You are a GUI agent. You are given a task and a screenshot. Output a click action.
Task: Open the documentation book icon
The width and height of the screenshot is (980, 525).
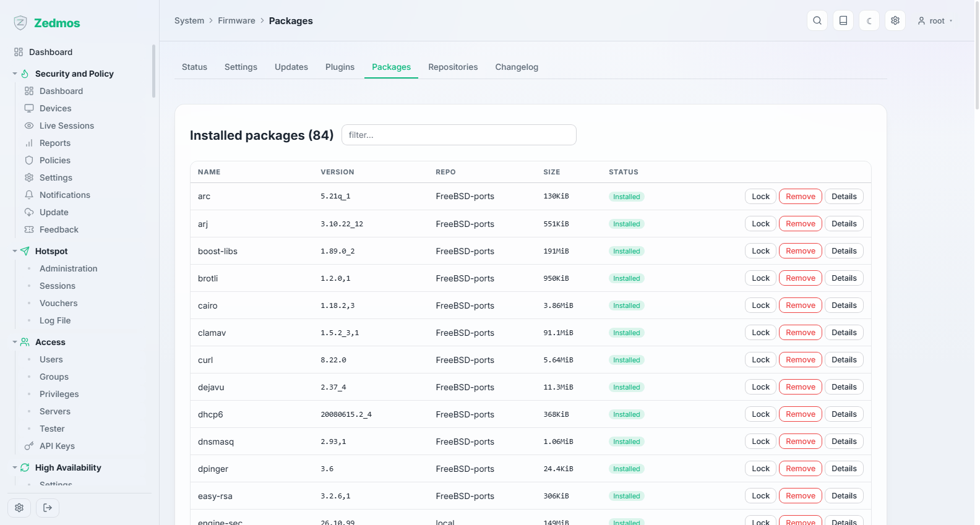[843, 20]
